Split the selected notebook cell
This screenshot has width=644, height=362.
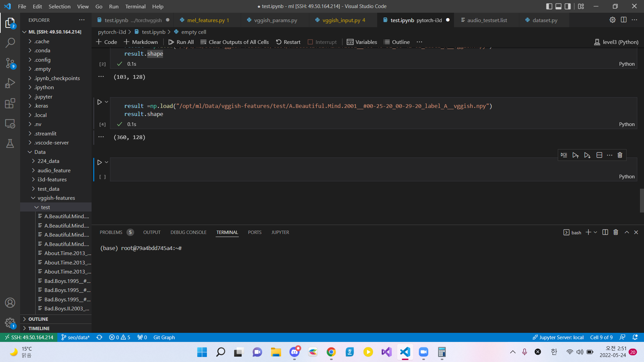coord(599,155)
